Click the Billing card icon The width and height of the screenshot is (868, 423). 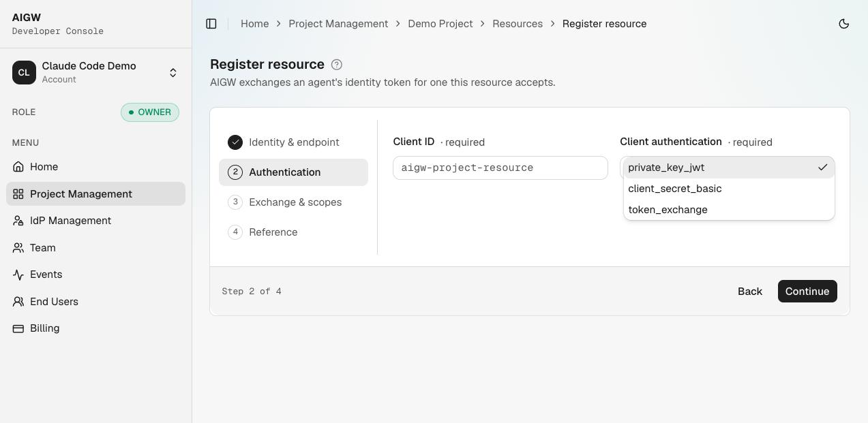click(x=18, y=328)
